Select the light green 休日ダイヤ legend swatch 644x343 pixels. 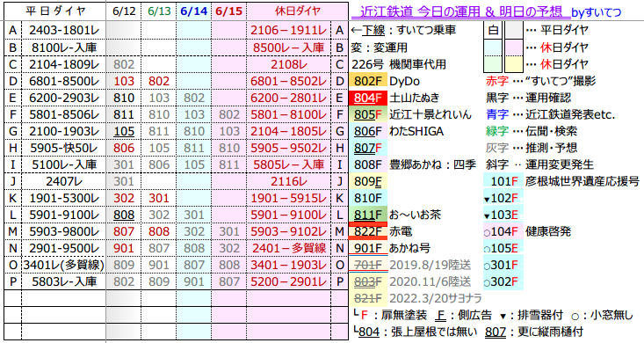tap(493, 64)
